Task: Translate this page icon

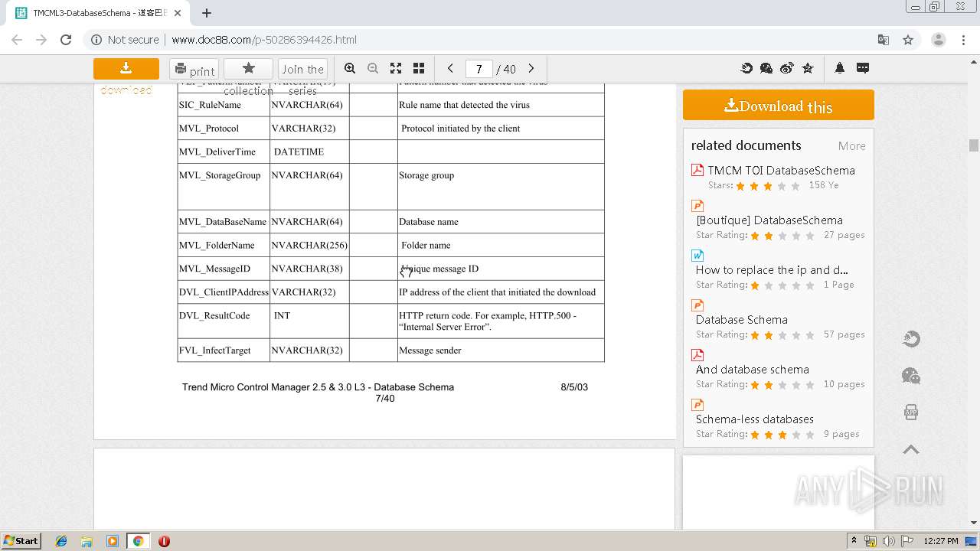Action: (x=884, y=40)
